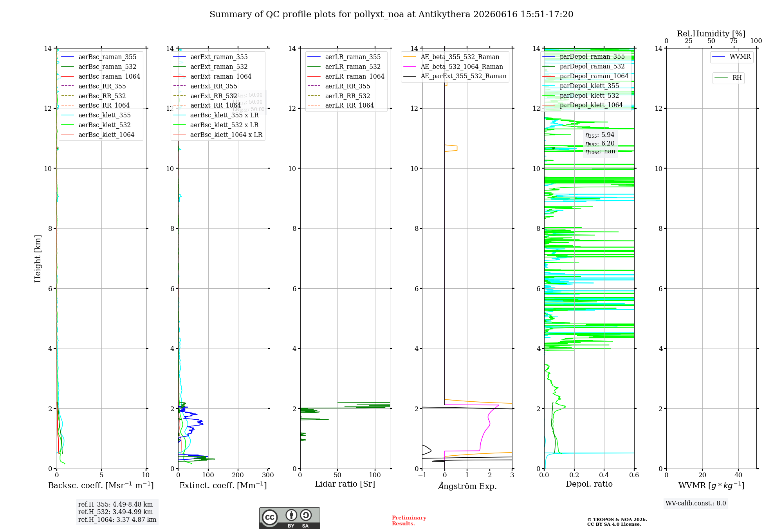783x532 pixels.
Task: Click the aerExt_raman_355 legend label
Action: point(219,57)
